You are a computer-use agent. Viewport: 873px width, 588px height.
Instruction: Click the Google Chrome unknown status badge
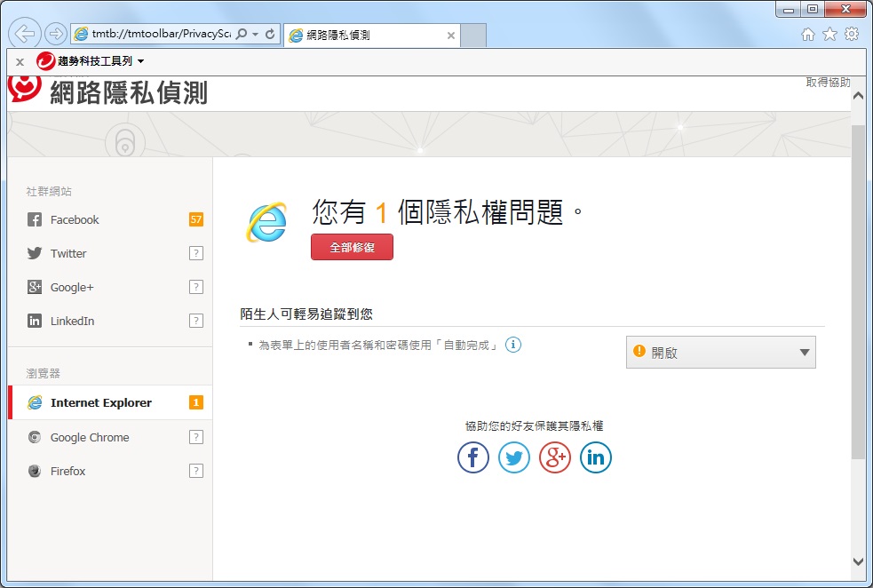click(x=196, y=437)
